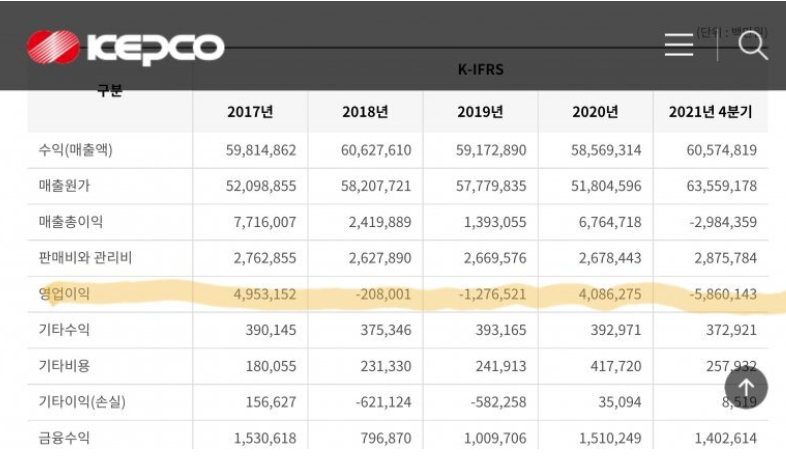Select the 2018년 column header
Viewport: 786px width, 465px height.
[365, 112]
